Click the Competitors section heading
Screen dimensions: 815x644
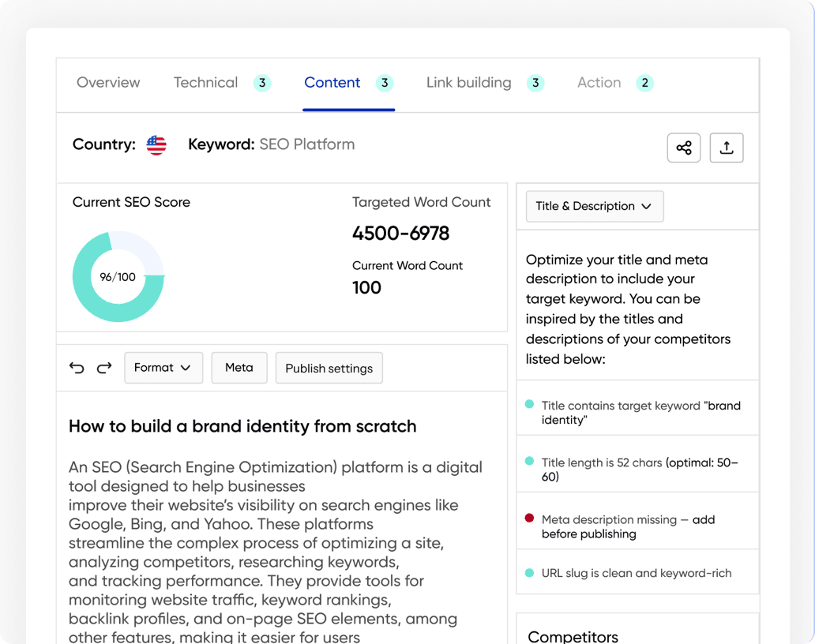[x=573, y=636]
